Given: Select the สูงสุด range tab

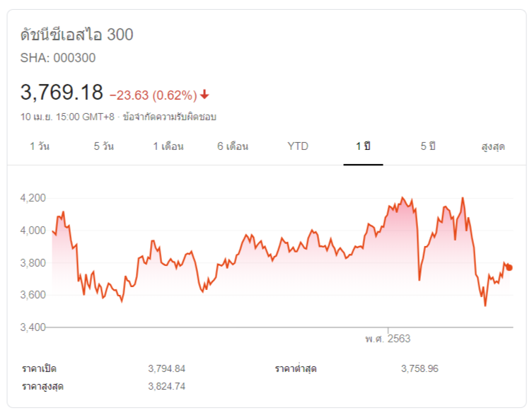Looking at the screenshot, I should [492, 146].
